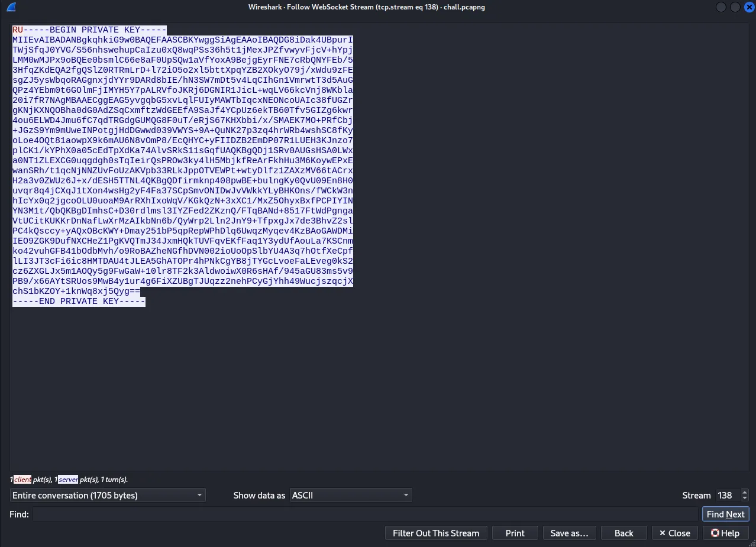Go Back using the Back button
Screen dimensions: 756x547
click(623, 533)
